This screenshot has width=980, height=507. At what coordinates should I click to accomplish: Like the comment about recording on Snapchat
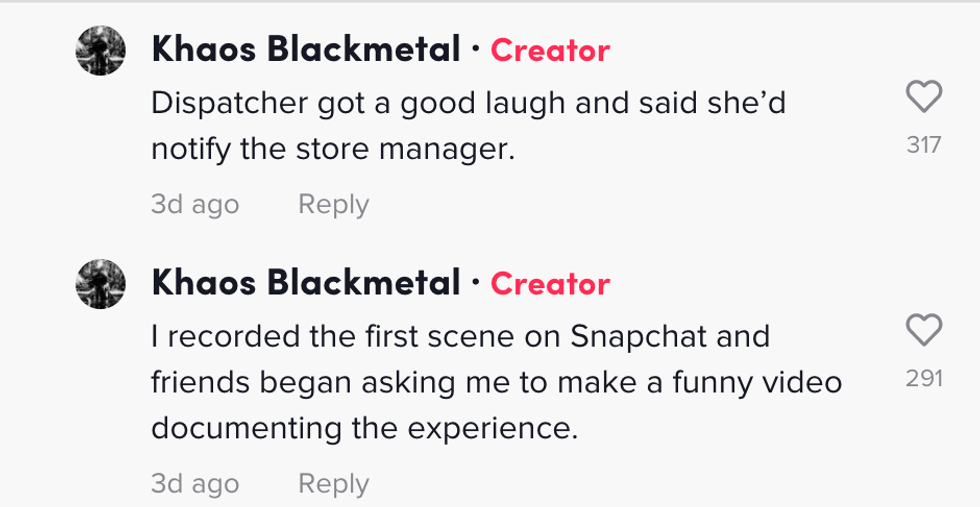click(x=923, y=330)
